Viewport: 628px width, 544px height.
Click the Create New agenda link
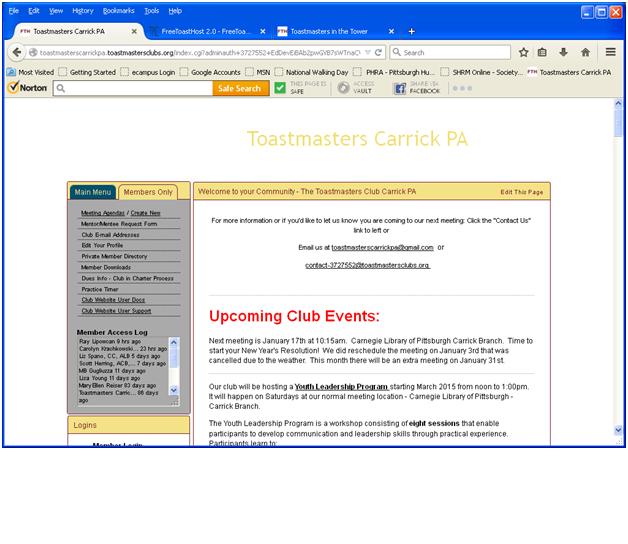[145, 213]
